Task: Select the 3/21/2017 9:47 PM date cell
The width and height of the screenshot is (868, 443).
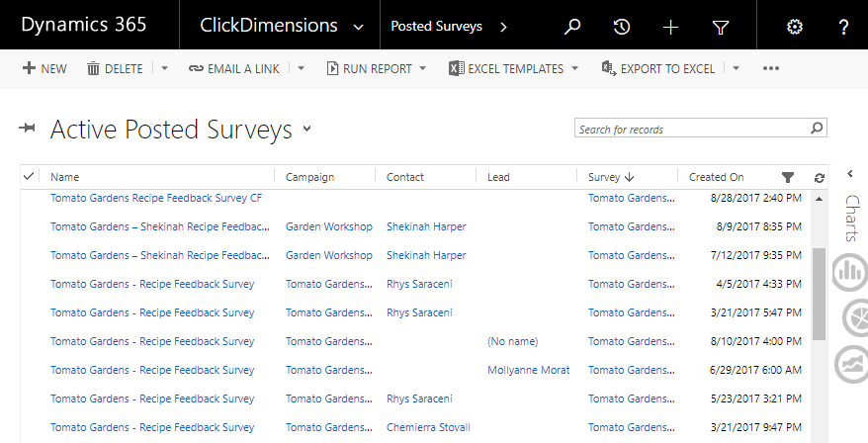Action: 755,427
